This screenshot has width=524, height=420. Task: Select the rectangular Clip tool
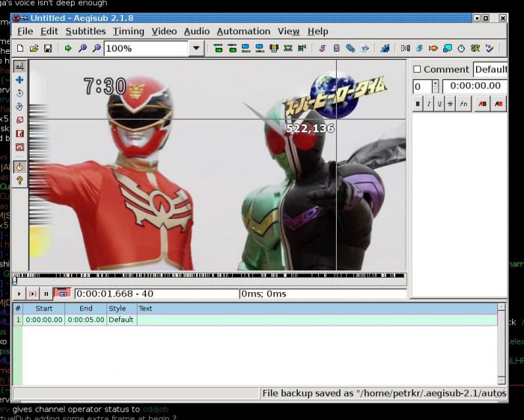(x=19, y=134)
